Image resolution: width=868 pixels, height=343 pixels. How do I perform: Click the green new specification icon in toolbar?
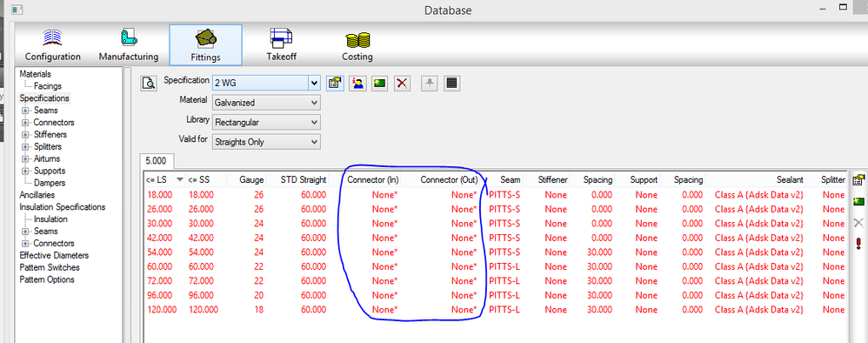click(379, 83)
